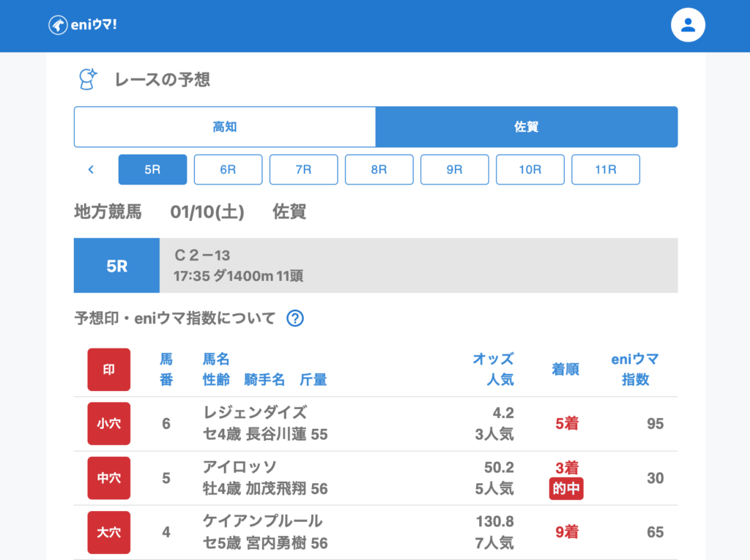Go to previous races with left chevron
750x560 pixels.
pyautogui.click(x=91, y=170)
